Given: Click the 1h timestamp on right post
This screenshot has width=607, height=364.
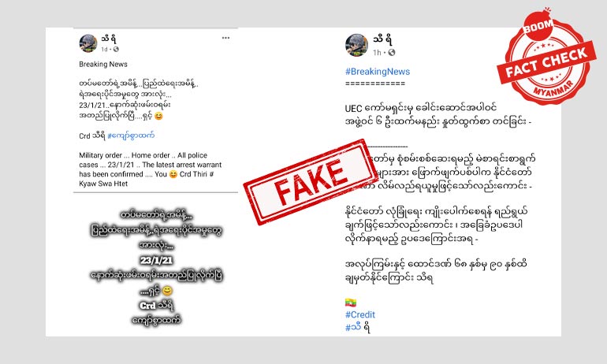Looking at the screenshot, I should (377, 53).
